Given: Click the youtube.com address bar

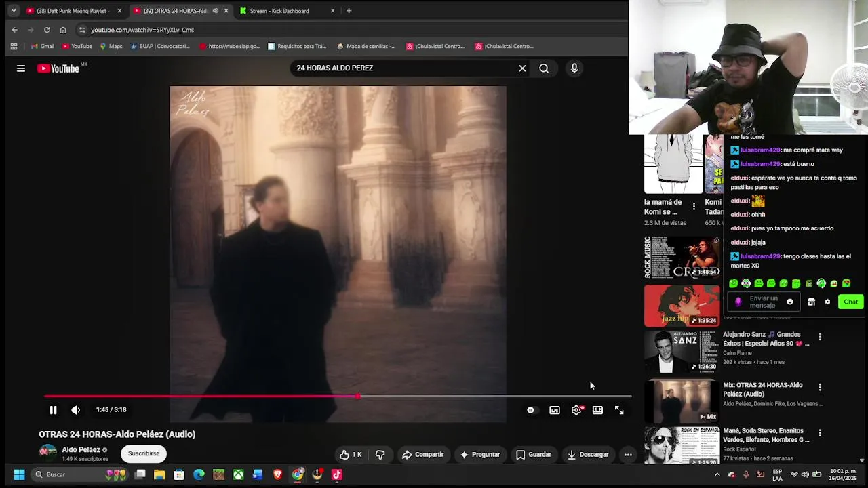Looking at the screenshot, I should click(x=349, y=30).
